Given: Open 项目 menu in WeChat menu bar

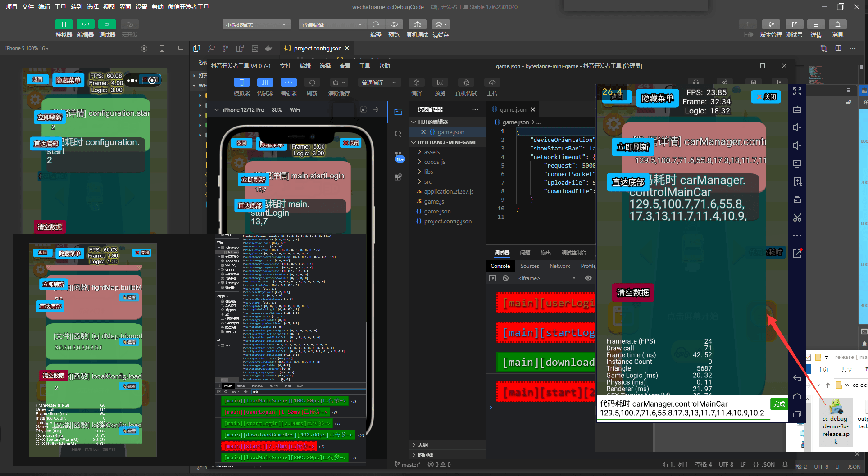Looking at the screenshot, I should tap(11, 7).
